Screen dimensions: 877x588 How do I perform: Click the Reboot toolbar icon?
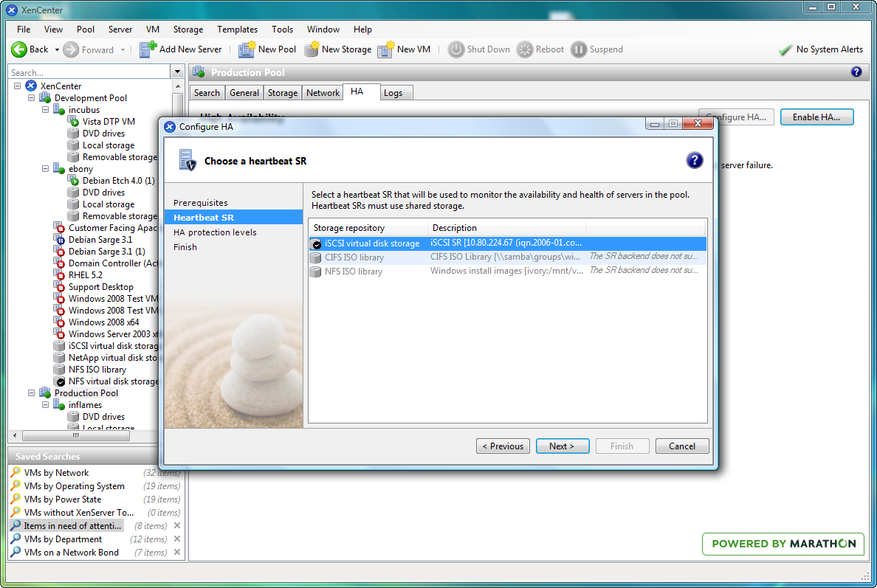[x=525, y=49]
